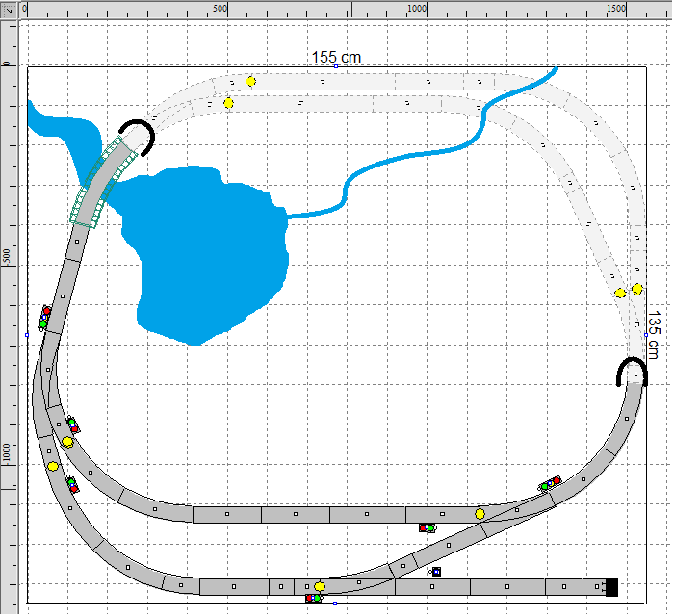Viewport: 674px width, 616px height.
Task: Click the signal beside the far-left track
Action: pos(44,318)
